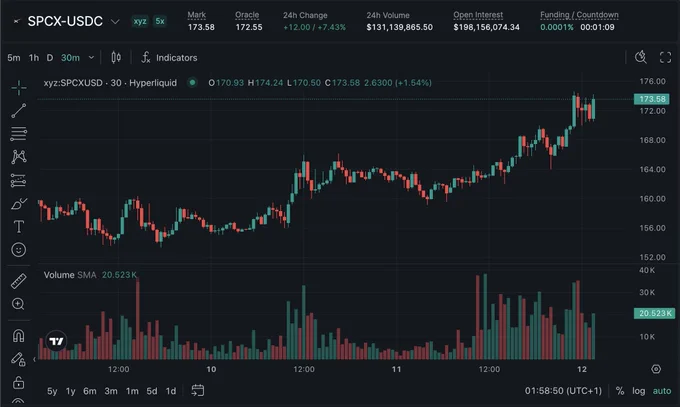Click the xyz:SPCXUSD chart legend title
This screenshot has width=680, height=407.
pyautogui.click(x=110, y=82)
